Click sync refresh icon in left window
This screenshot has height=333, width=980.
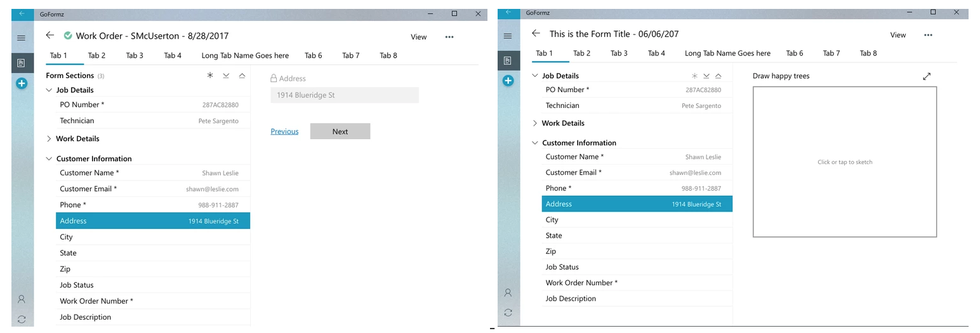click(x=22, y=319)
